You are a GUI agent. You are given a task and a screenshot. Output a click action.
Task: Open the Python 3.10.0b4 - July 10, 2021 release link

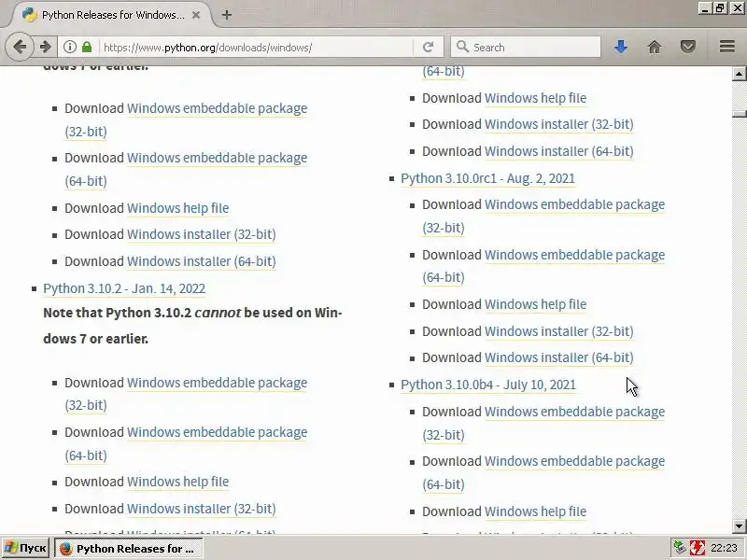coord(488,385)
